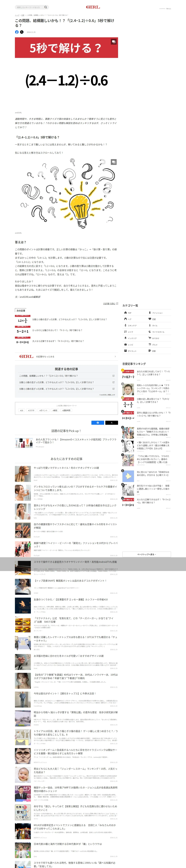Share via X icon under article title
Viewport: 186px width, 868px height.
click(x=22, y=32)
